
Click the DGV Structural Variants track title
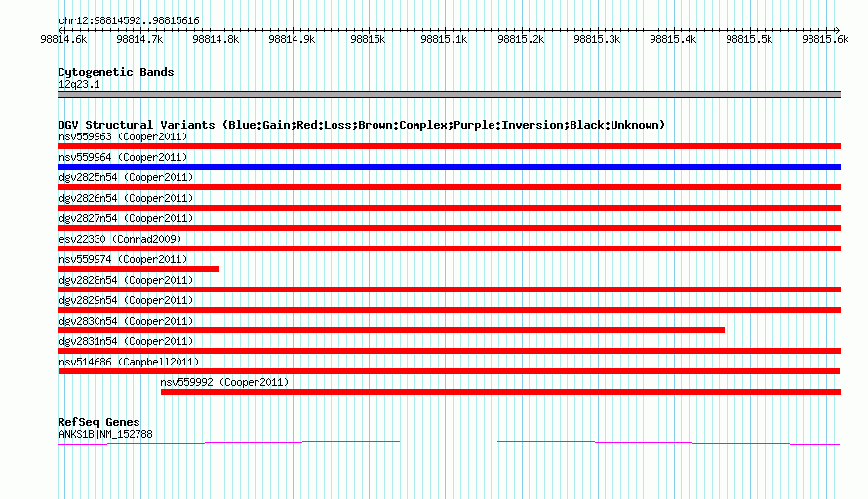point(362,125)
